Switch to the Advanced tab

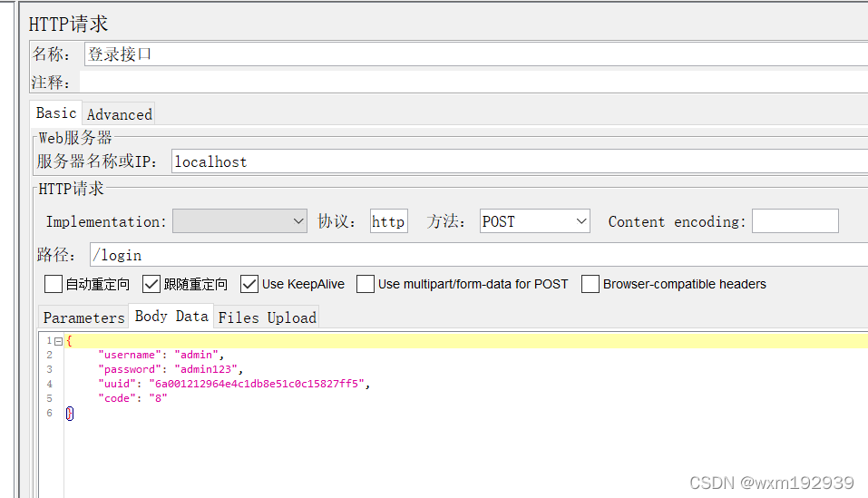(x=119, y=114)
